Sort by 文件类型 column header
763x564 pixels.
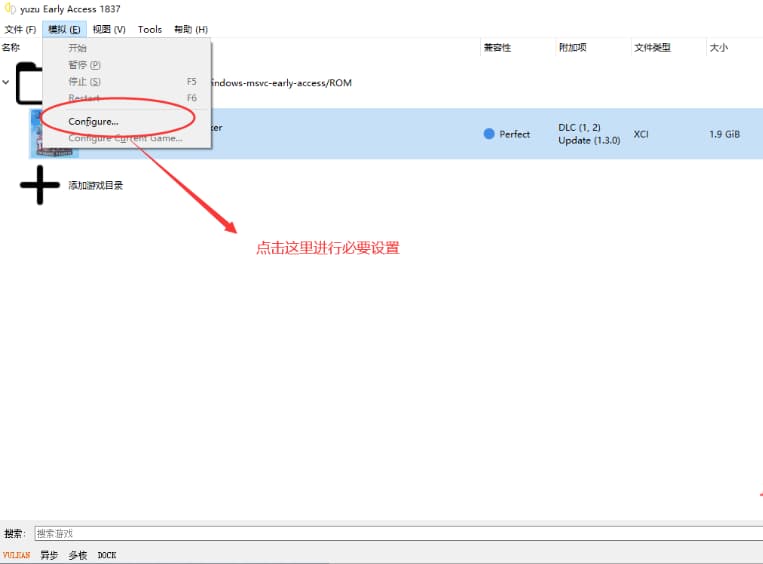coord(653,48)
